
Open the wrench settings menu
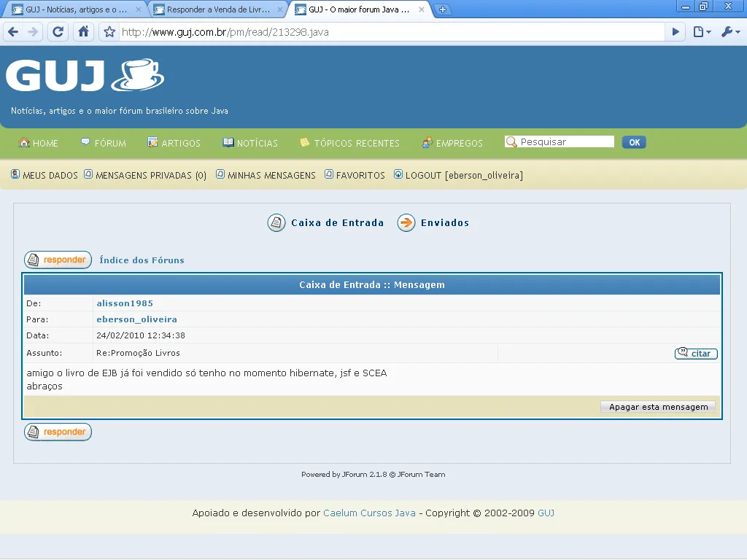[731, 32]
